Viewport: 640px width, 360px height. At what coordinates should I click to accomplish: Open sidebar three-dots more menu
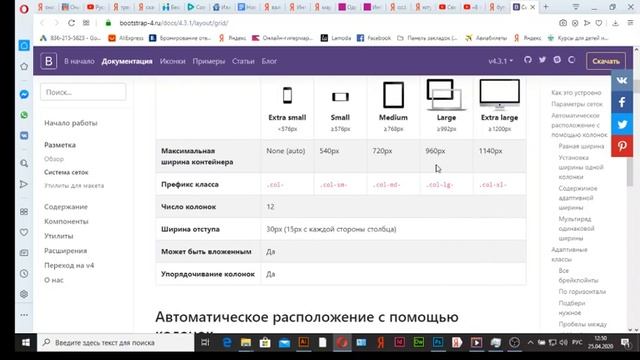(24, 315)
